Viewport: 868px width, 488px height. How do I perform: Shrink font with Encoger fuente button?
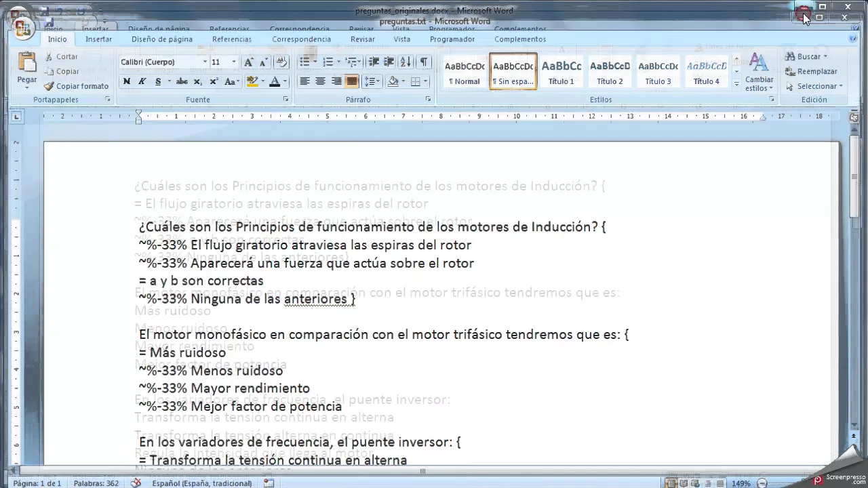264,62
